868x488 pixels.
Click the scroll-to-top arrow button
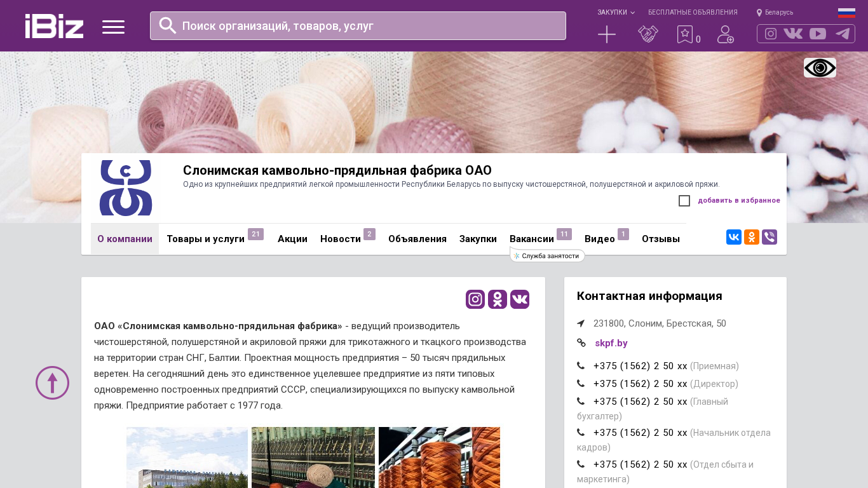[52, 383]
